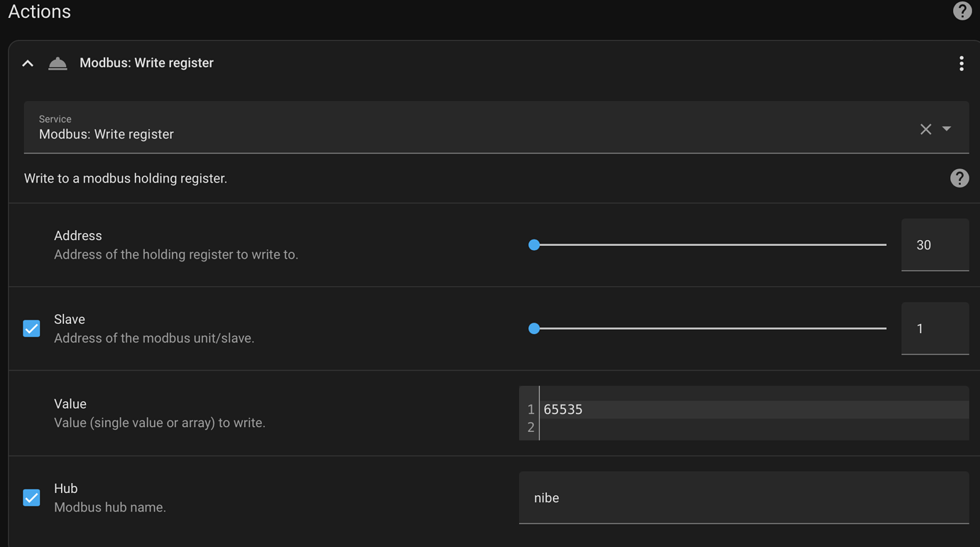Open the action three-dot overflow menu

(961, 63)
